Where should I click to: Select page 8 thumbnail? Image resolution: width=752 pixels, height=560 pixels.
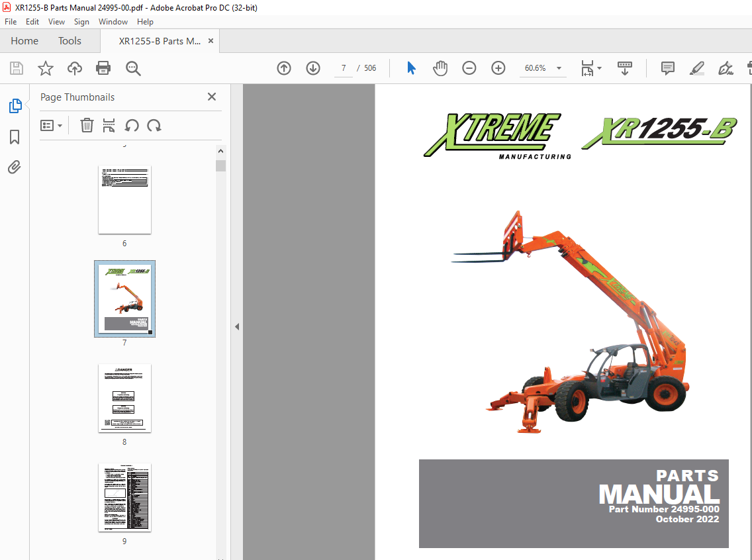(124, 398)
